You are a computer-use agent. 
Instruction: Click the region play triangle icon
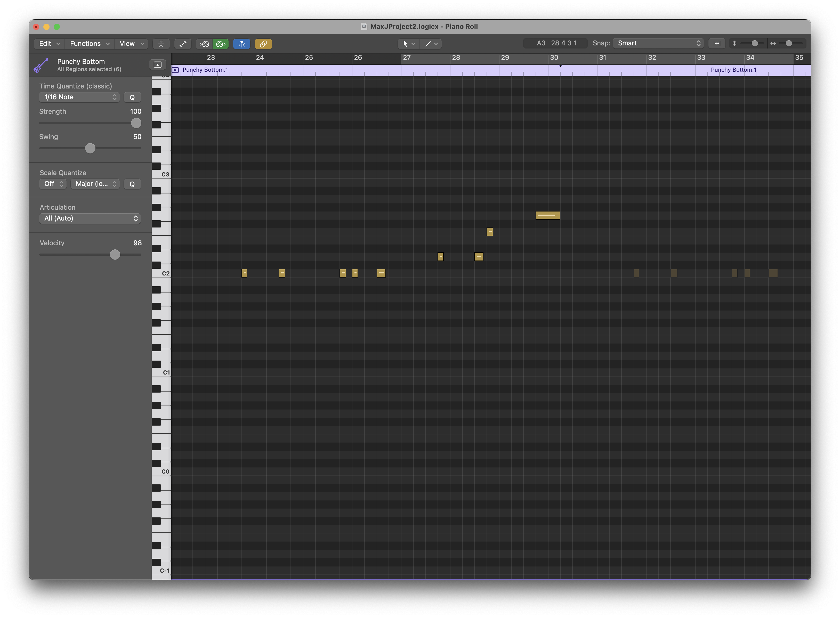pos(175,70)
